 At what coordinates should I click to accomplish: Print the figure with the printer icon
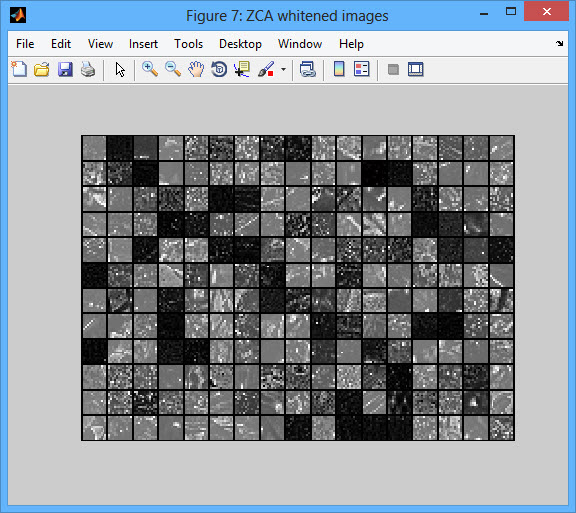pyautogui.click(x=88, y=69)
